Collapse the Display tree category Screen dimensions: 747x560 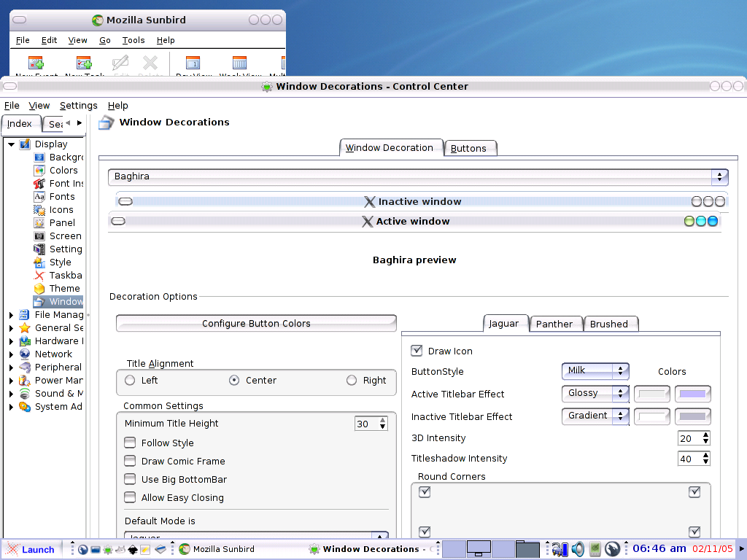[12, 144]
